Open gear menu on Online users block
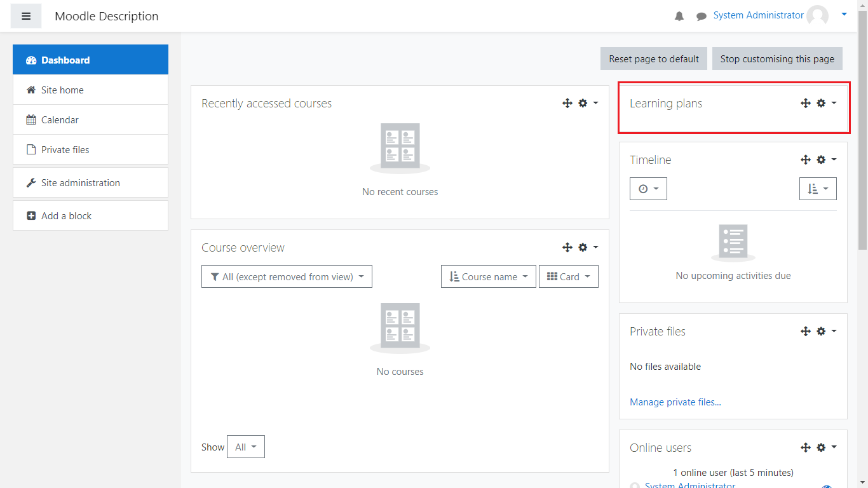The image size is (868, 488). (x=825, y=447)
